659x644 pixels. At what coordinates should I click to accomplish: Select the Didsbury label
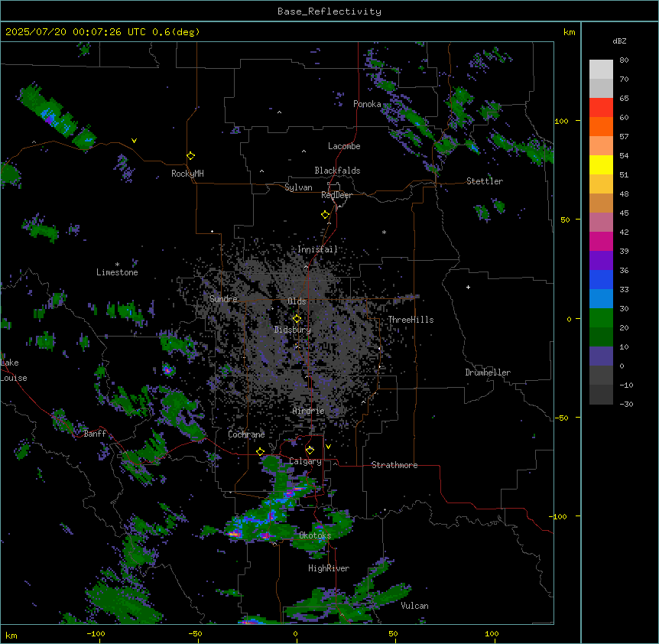pos(293,330)
